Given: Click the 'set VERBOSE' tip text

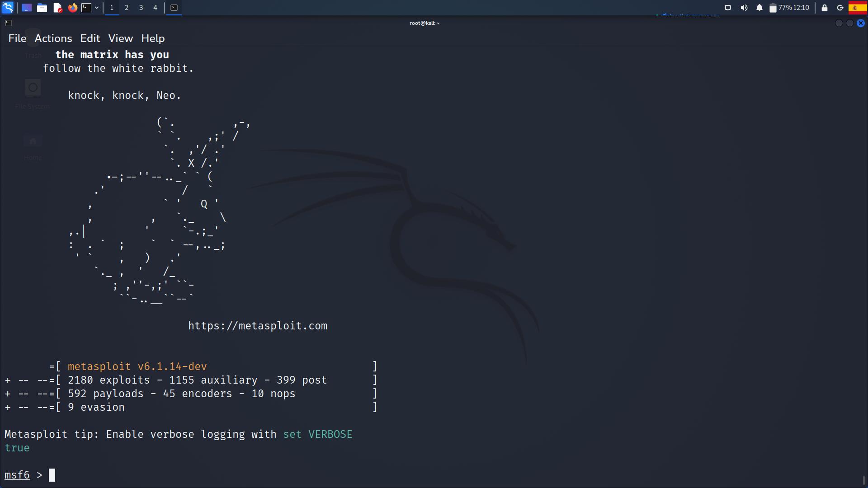Looking at the screenshot, I should tap(318, 434).
